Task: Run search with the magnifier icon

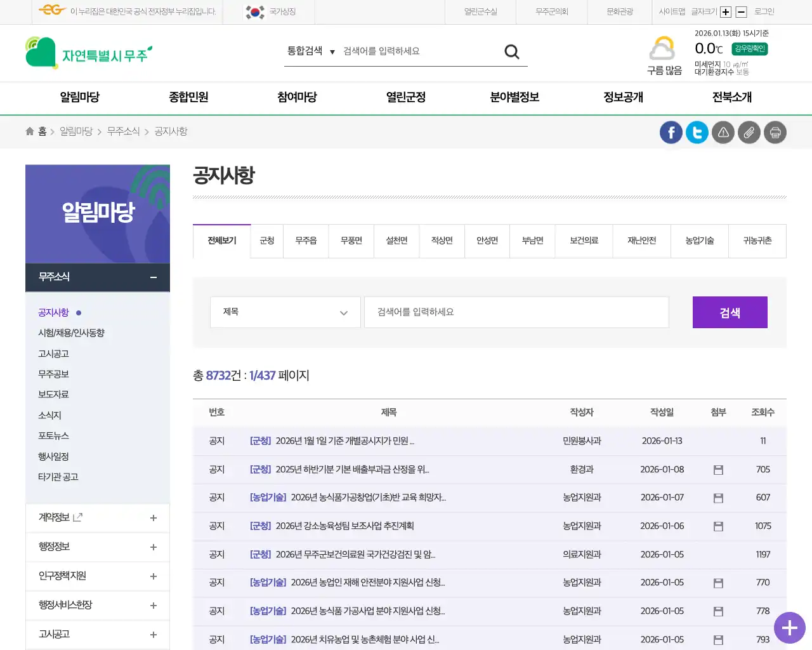Action: coord(511,51)
